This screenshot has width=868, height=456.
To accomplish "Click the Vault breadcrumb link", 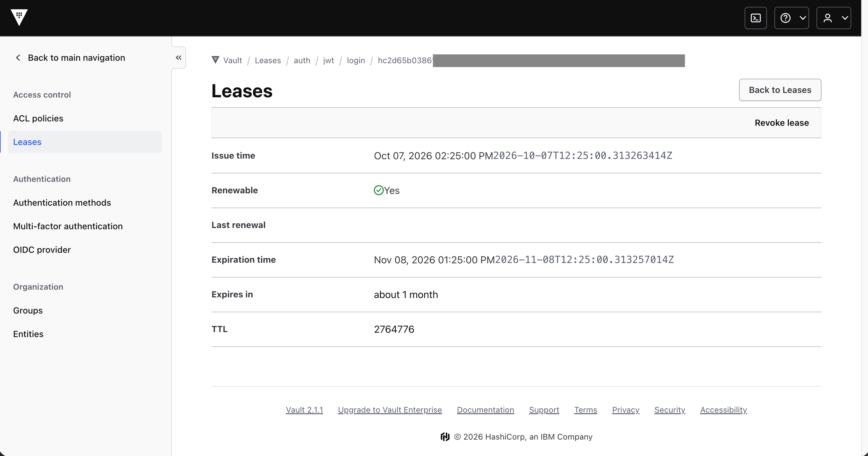I will coord(232,60).
